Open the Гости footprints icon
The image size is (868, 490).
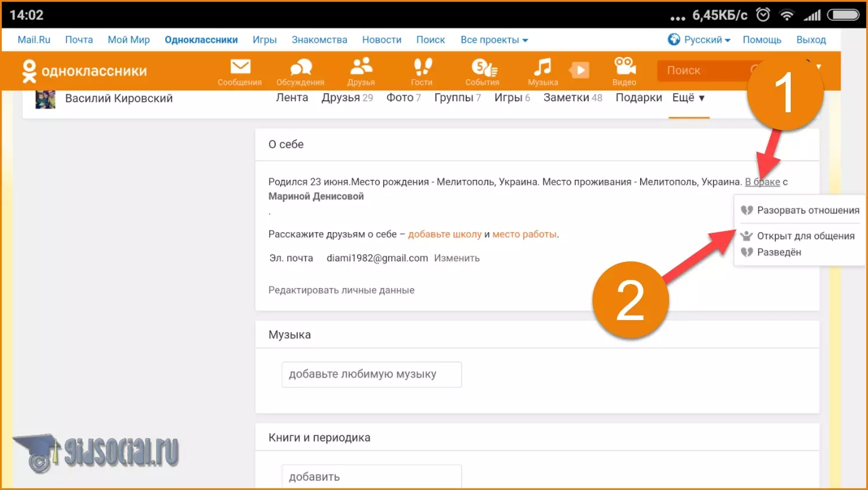[422, 66]
